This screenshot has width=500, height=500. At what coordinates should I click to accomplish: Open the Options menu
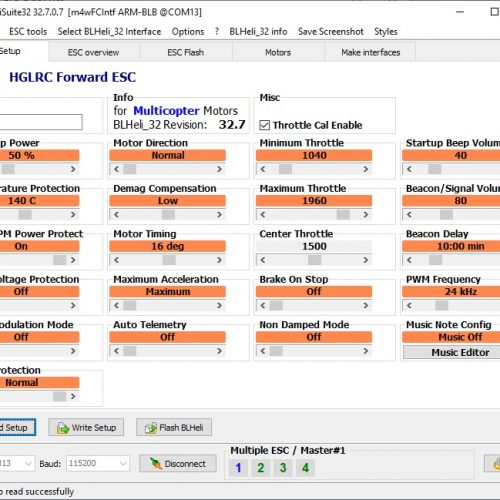click(x=188, y=32)
